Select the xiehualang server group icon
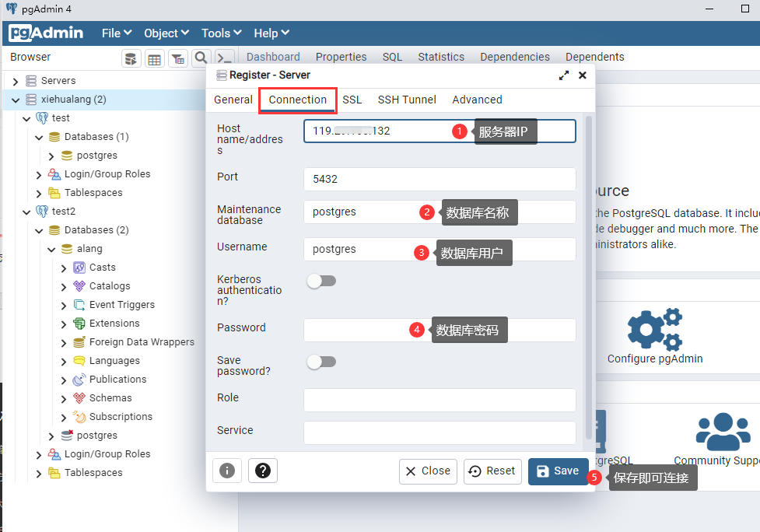 (31, 100)
